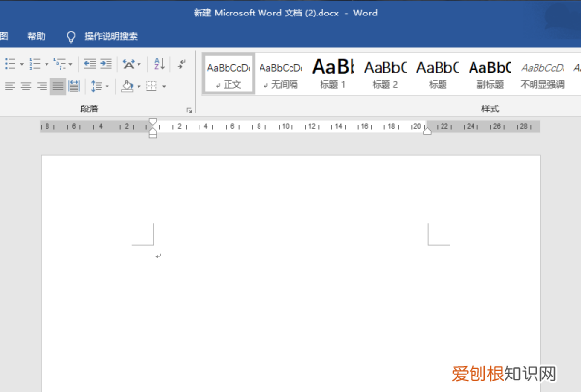Screen dimensions: 581x392
Task: Click 操作说明搜索 tell-me search box
Action: pyautogui.click(x=110, y=36)
